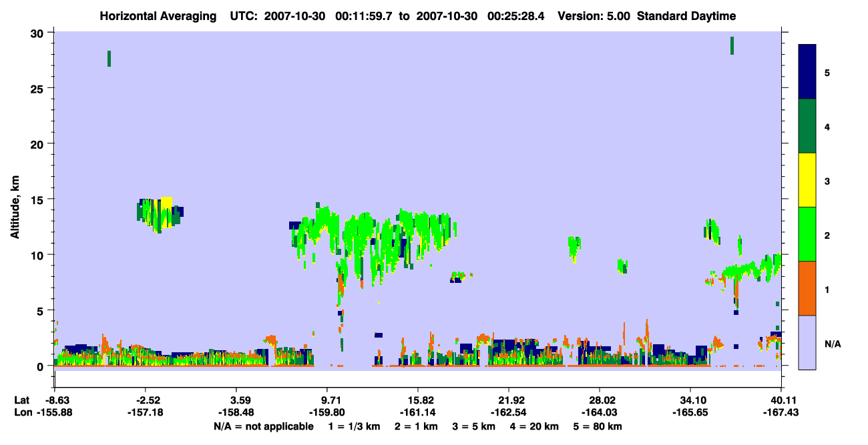
Task: Click the longitude value -164.03
Action: (x=600, y=413)
